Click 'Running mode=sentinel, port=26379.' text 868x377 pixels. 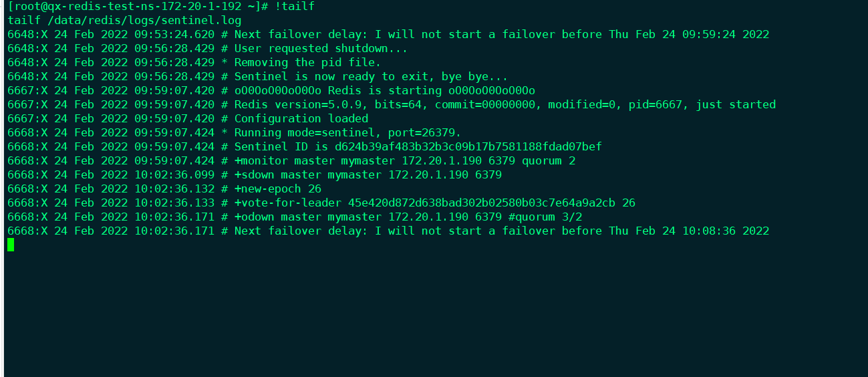click(347, 133)
